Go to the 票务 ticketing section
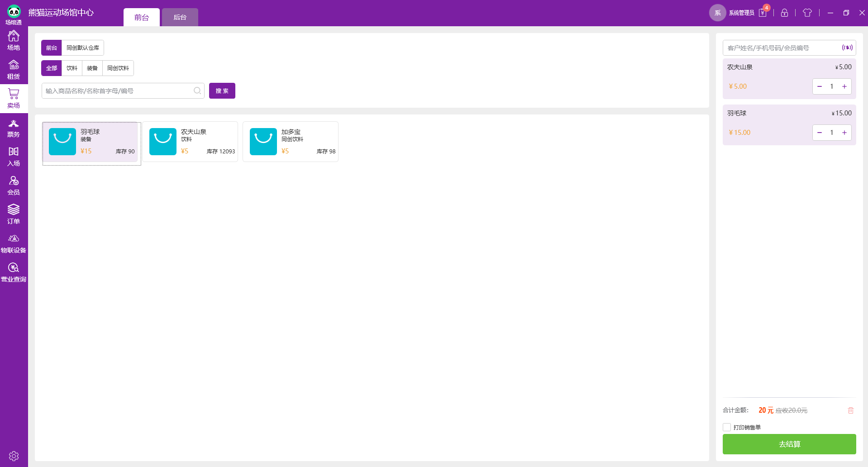Screen dimensions: 868x467 point(14,128)
